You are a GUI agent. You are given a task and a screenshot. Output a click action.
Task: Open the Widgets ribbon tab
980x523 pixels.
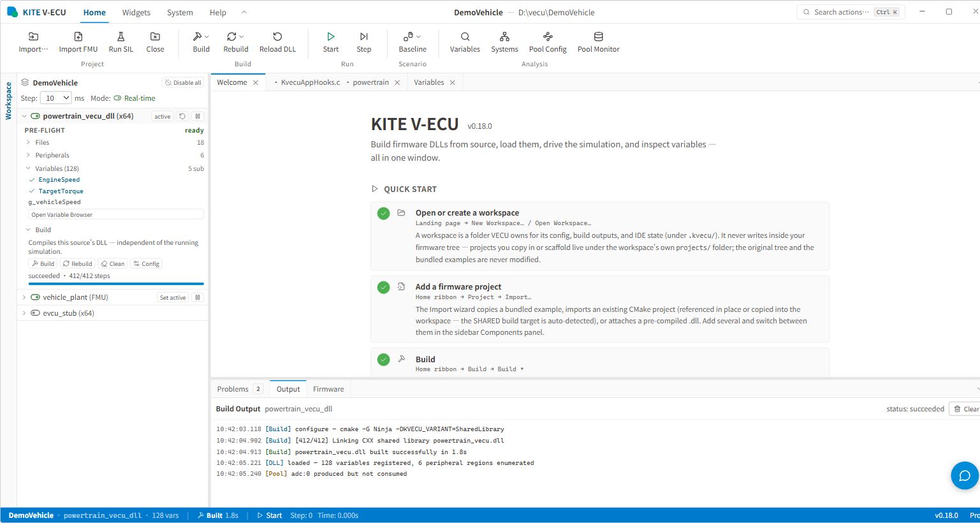click(136, 12)
